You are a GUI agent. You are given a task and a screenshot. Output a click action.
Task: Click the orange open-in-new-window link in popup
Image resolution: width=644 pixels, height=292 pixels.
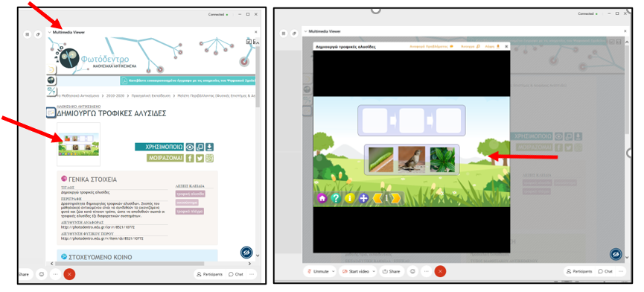tap(471, 46)
